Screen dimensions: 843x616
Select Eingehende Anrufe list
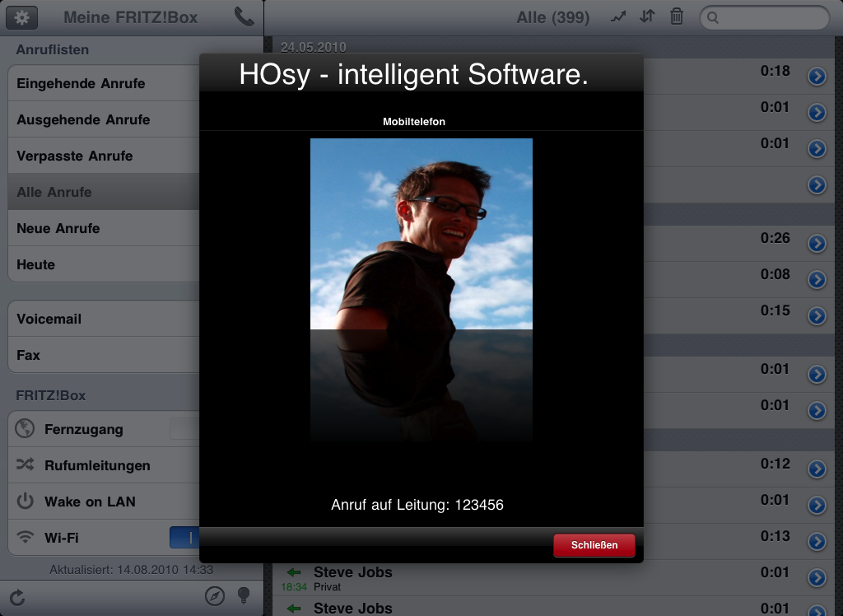(81, 83)
